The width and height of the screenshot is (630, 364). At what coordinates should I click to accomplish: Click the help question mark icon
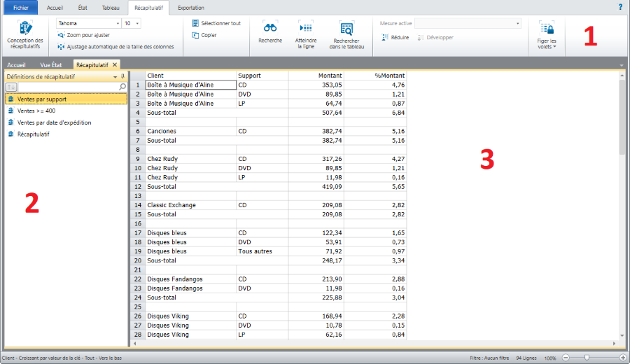(x=620, y=7)
